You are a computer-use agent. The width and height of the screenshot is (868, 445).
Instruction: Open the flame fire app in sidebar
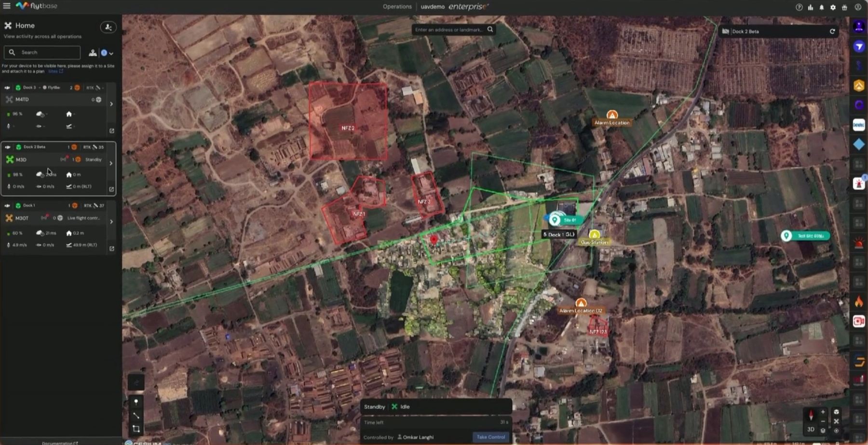coord(859,302)
